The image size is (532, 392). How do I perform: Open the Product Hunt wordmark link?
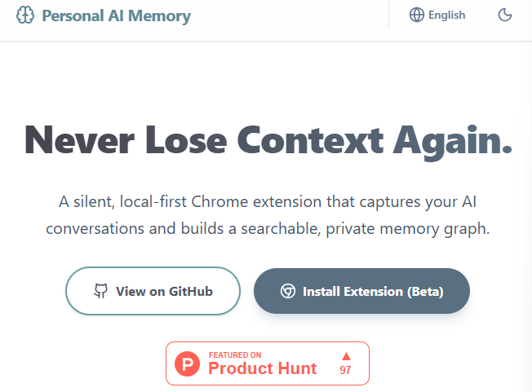262,368
